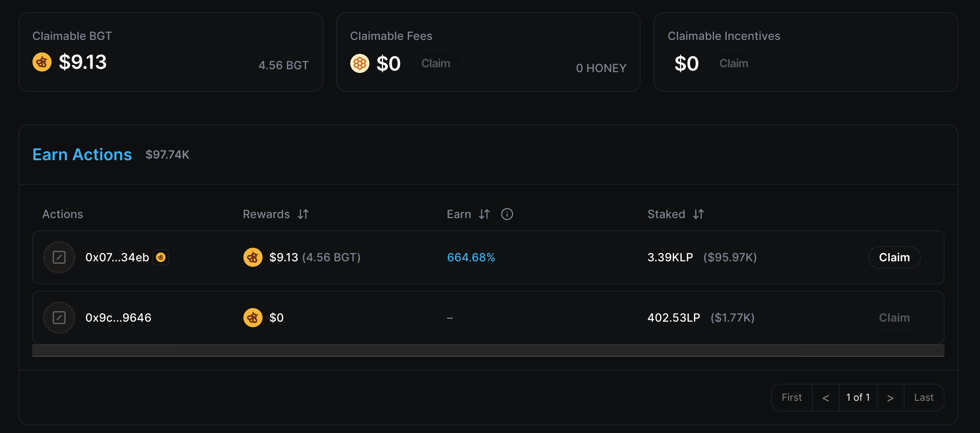Jump to the Last page
The image size is (980, 433).
(x=924, y=398)
